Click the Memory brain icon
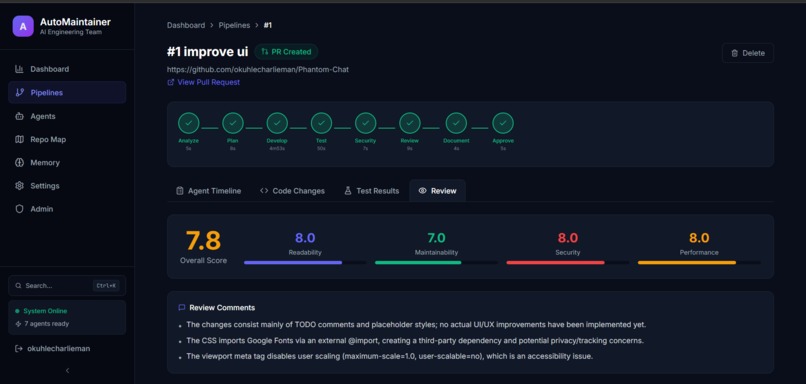Viewport: 806px width, 384px height. click(20, 162)
